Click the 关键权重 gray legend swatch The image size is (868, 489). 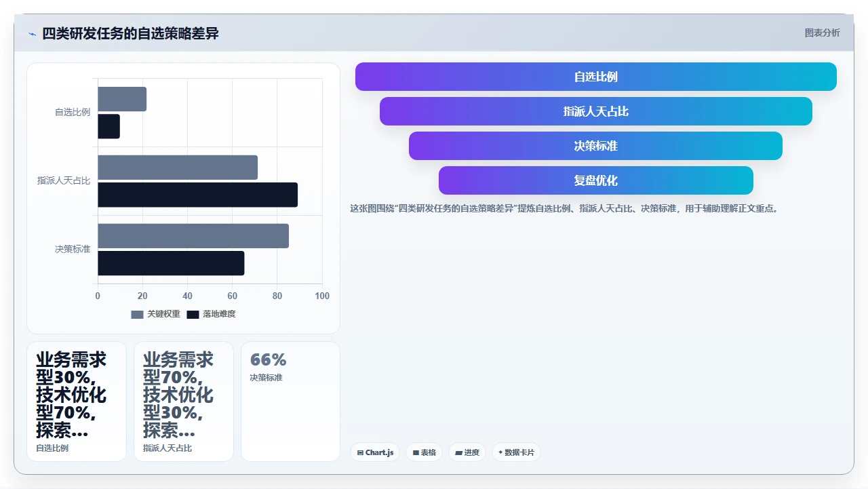(x=138, y=315)
